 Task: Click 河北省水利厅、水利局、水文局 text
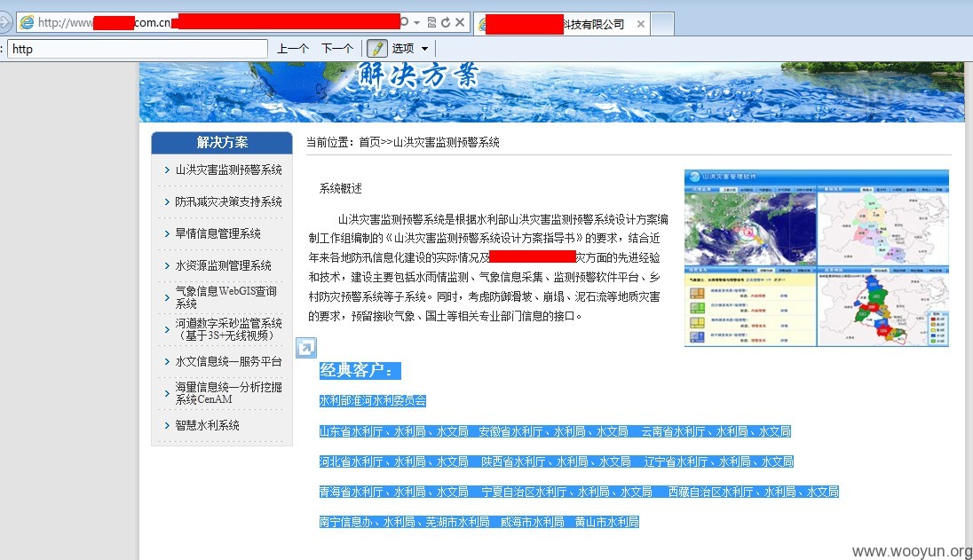[x=393, y=462]
